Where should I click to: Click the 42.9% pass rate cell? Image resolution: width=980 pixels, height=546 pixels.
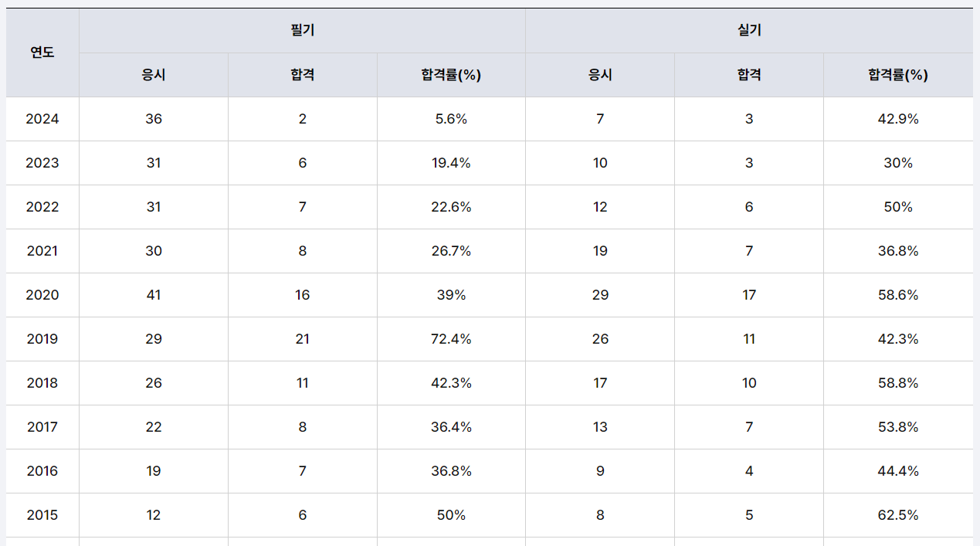tap(898, 119)
